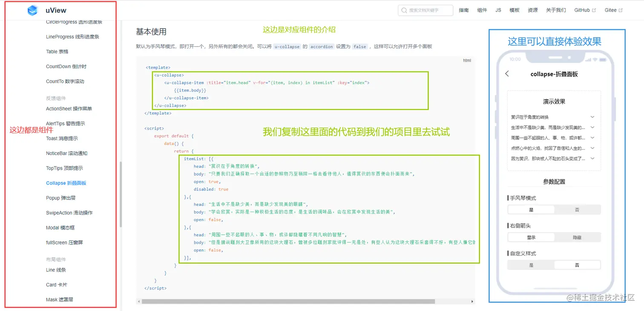The width and height of the screenshot is (644, 311).
Task: Go to SwipeAction 滑动操作 page
Action: point(69,213)
